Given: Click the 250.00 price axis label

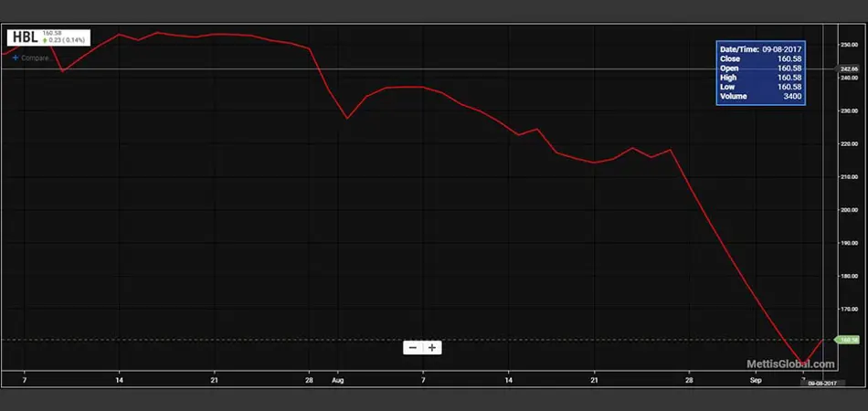Looking at the screenshot, I should click(x=850, y=44).
